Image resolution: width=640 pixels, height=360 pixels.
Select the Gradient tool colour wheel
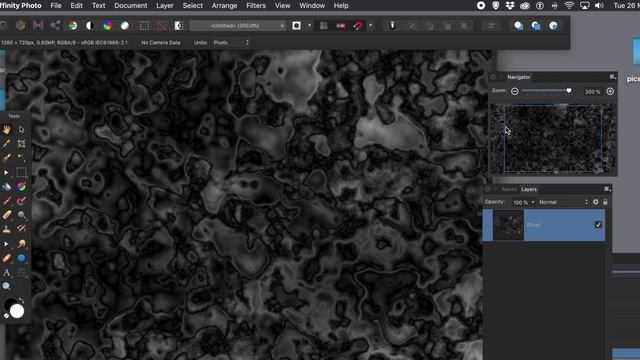(21, 187)
